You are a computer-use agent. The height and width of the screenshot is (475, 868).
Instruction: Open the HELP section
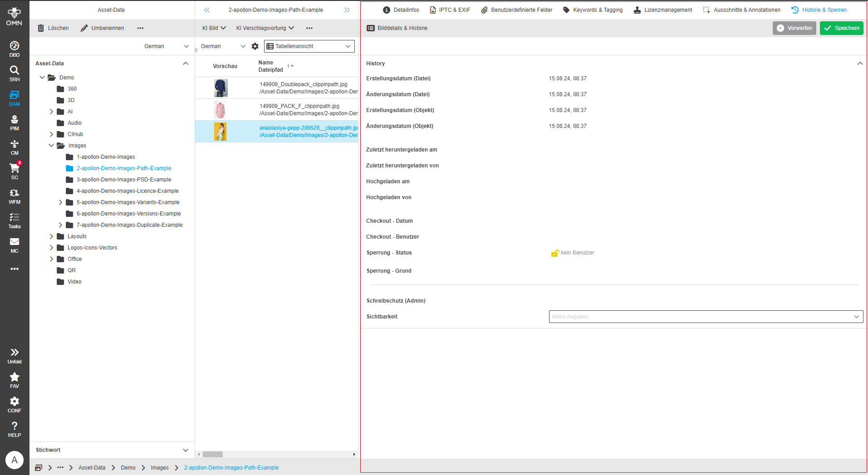[x=15, y=429]
